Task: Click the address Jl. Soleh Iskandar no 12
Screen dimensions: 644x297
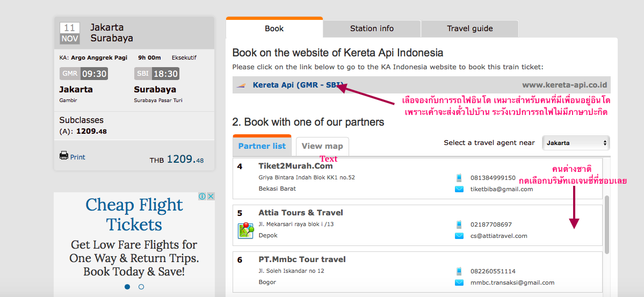Action: click(291, 271)
